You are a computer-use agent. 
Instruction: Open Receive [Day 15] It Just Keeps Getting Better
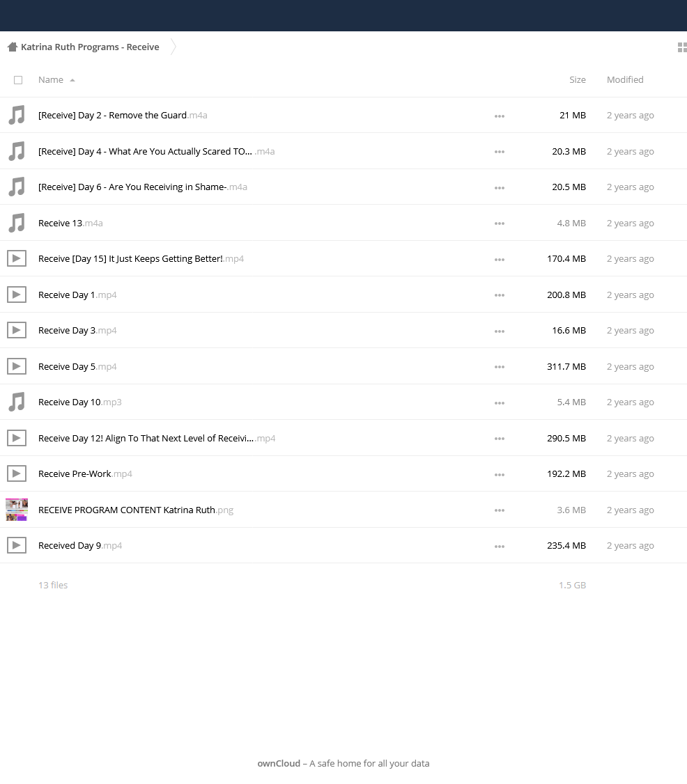point(141,259)
